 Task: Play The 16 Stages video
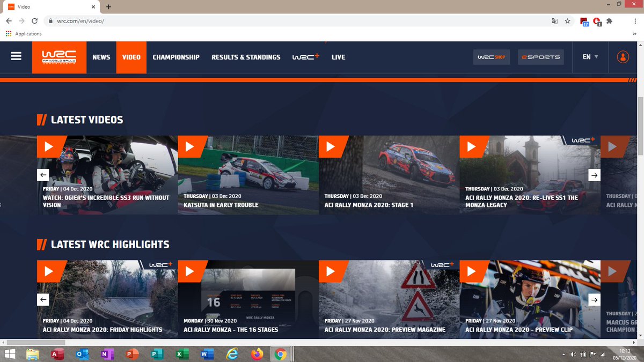point(190,271)
